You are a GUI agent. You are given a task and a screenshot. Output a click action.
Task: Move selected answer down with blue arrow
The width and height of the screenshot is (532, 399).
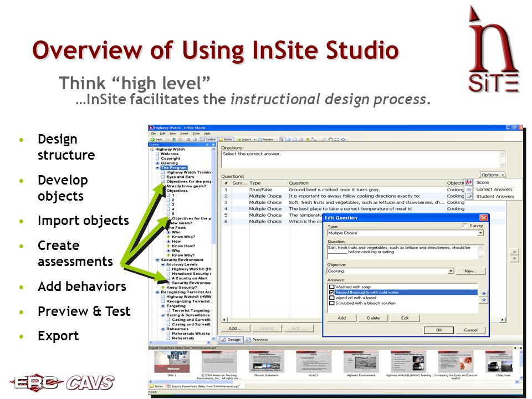[484, 300]
